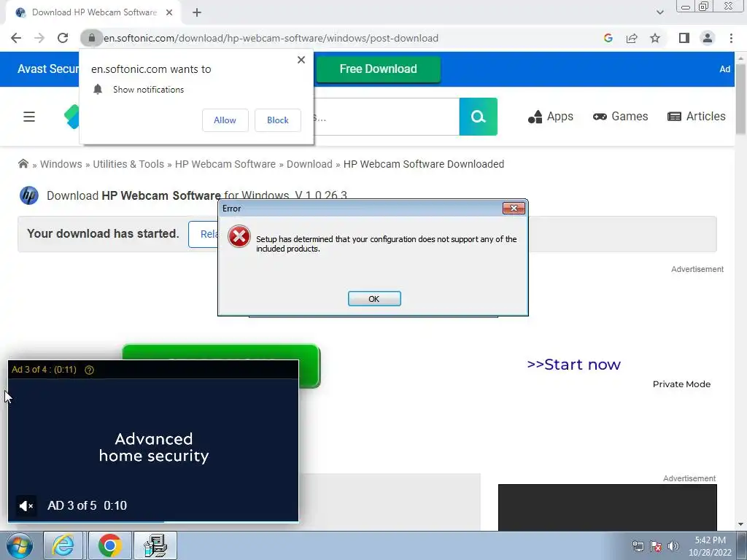Open the Apps section
Viewport: 747px width, 560px height.
(550, 117)
